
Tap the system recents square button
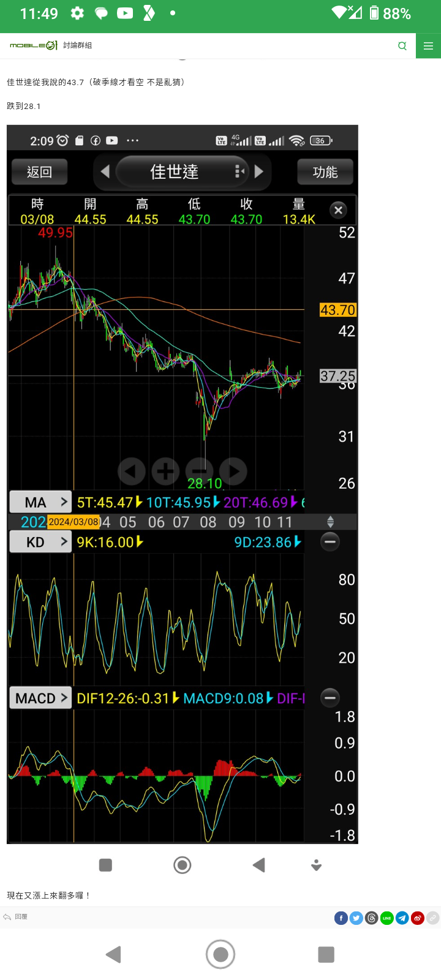click(326, 954)
